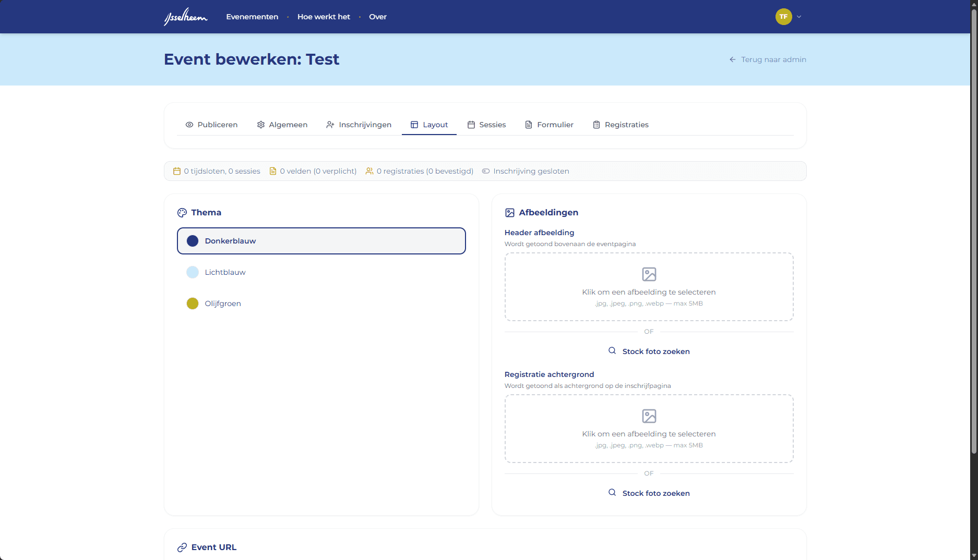Open the Inschrijvingen tab
978x560 pixels.
(x=359, y=125)
